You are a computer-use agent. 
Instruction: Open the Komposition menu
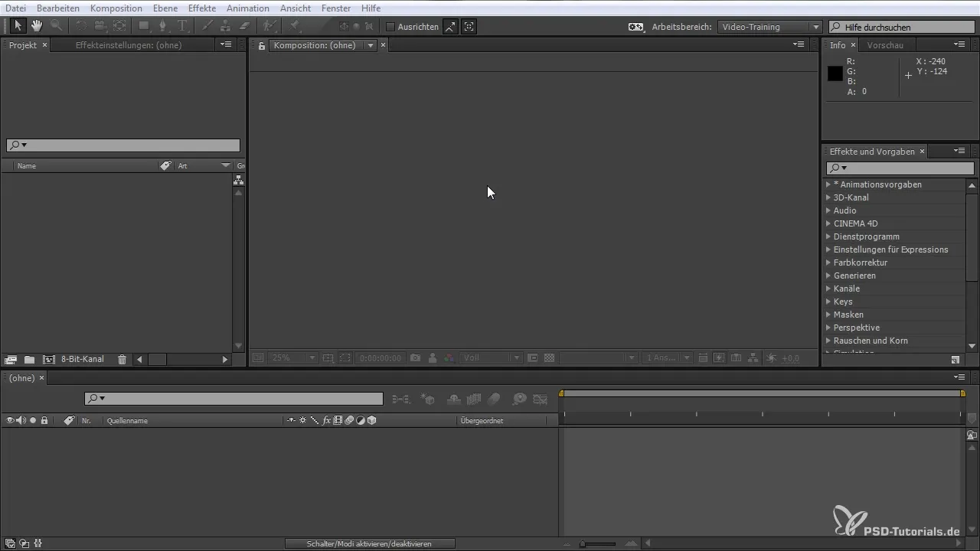coord(116,8)
